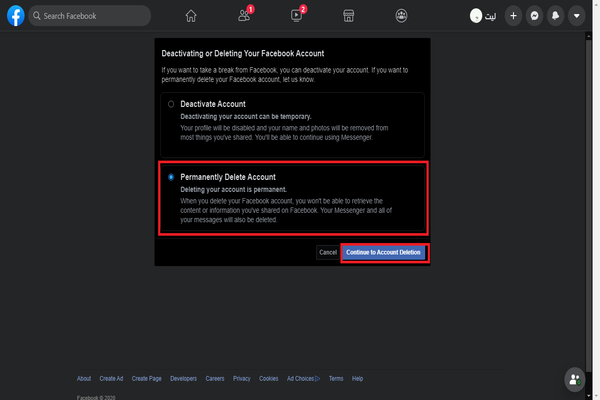Open the Privacy footer link

tap(241, 379)
